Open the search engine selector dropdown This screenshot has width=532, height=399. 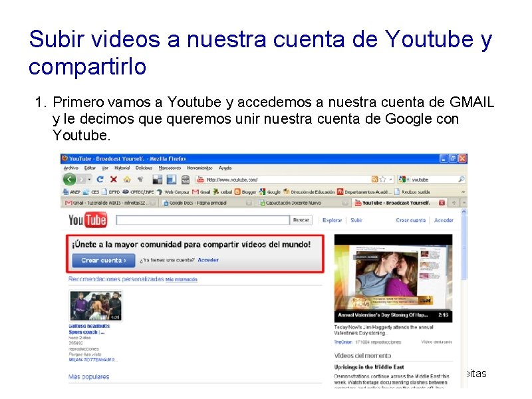pos(404,180)
